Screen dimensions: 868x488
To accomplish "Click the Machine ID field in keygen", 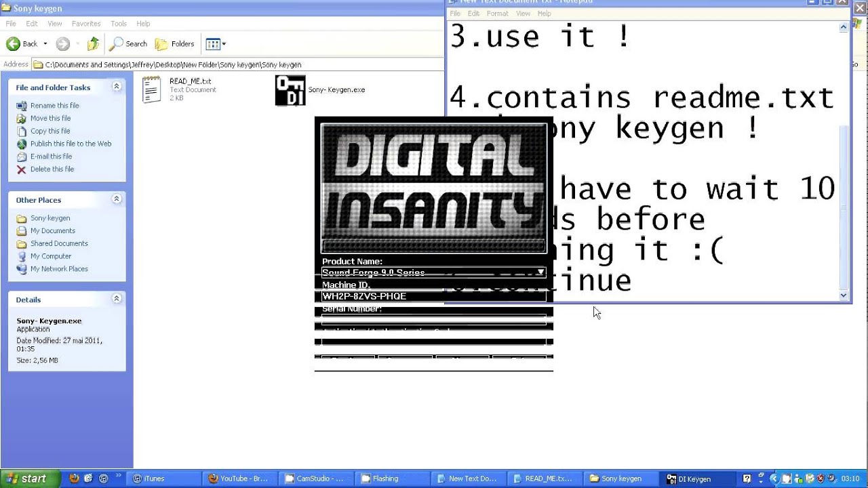I will pos(433,296).
